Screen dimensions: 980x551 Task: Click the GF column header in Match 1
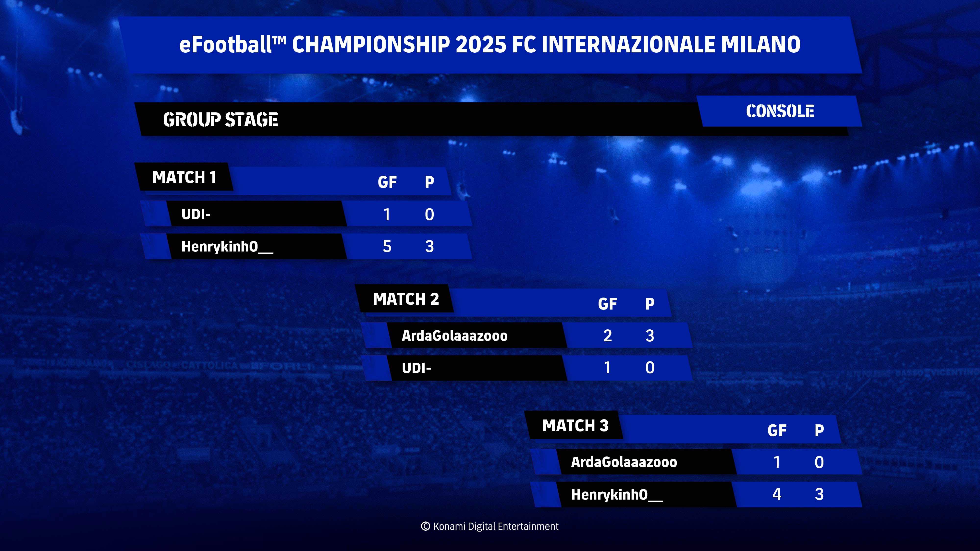(387, 182)
